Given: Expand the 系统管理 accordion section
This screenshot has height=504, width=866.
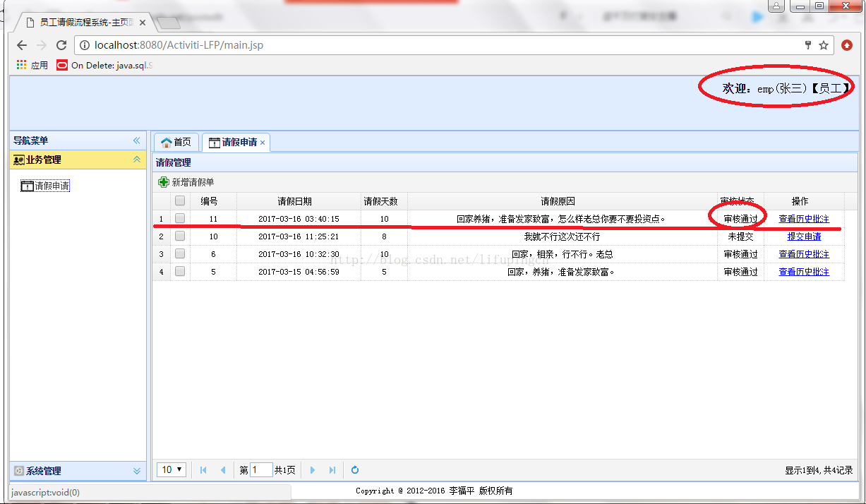Looking at the screenshot, I should pyautogui.click(x=137, y=471).
